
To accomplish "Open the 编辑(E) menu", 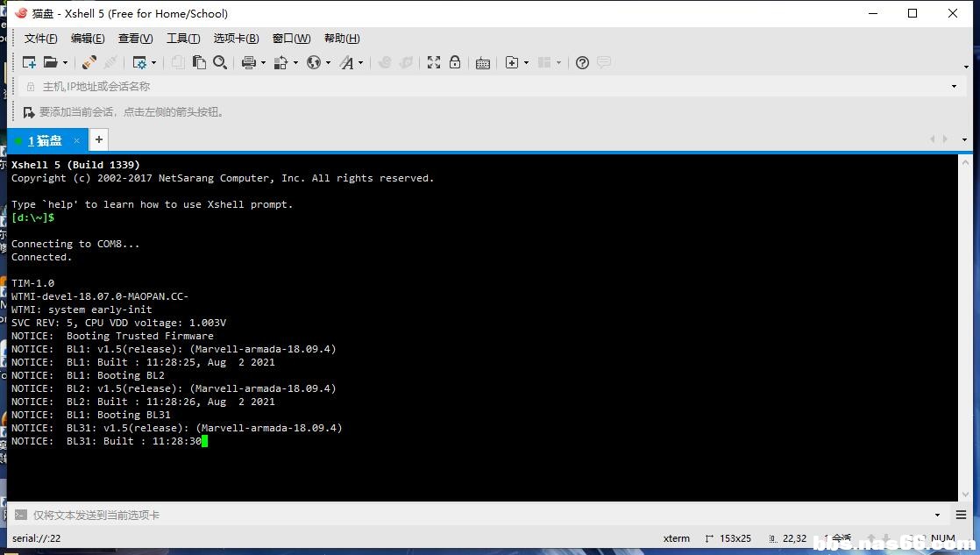I will point(88,39).
